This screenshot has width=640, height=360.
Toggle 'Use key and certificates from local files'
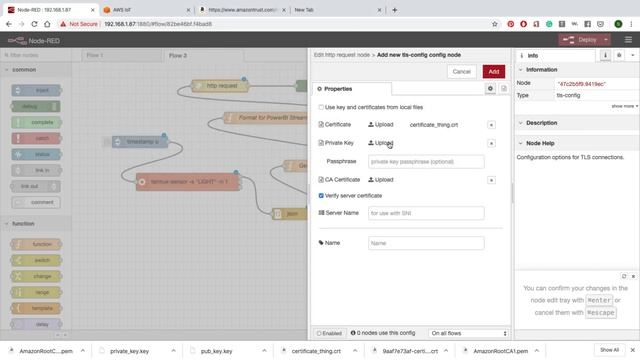(321, 107)
